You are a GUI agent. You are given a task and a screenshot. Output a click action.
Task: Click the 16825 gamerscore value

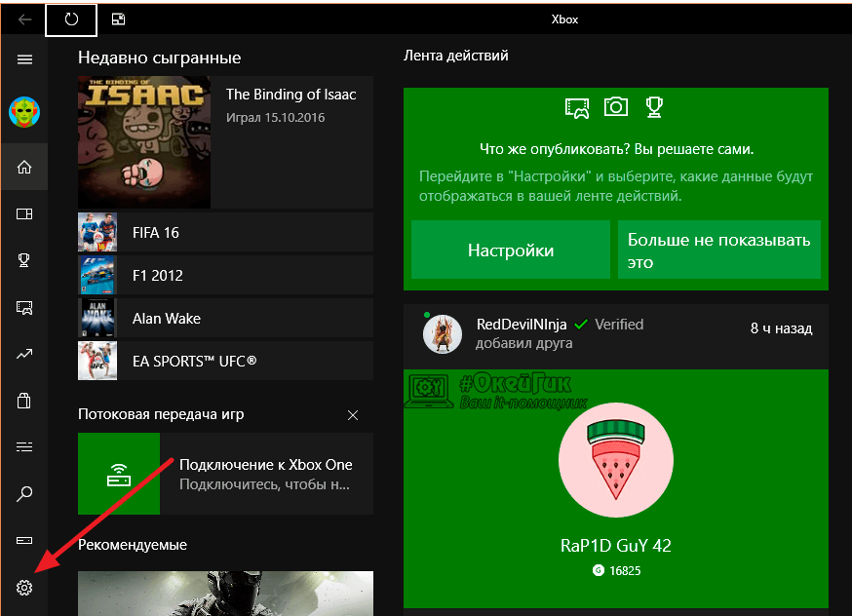625,571
